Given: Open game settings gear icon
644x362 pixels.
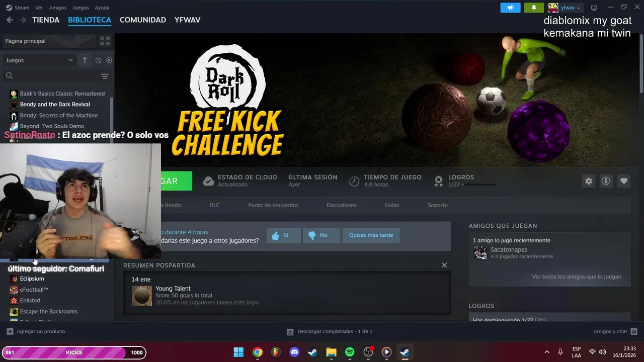Looking at the screenshot, I should (x=589, y=181).
